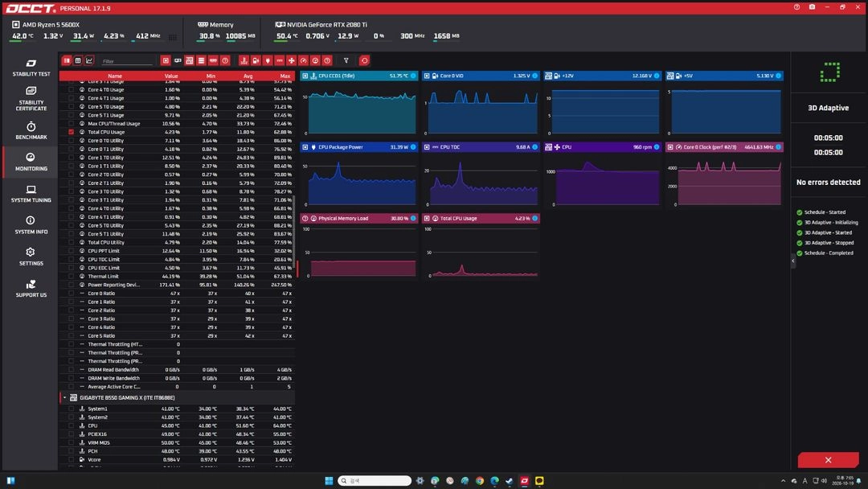Click the round reset min/max icon

(x=364, y=60)
